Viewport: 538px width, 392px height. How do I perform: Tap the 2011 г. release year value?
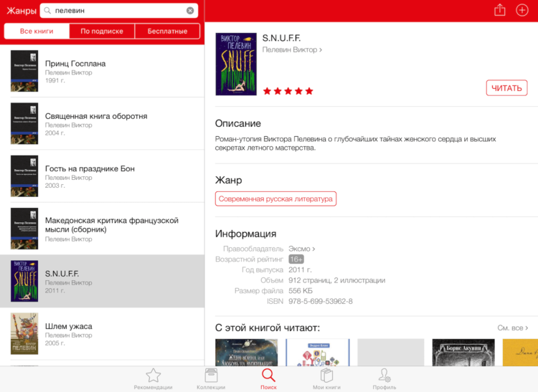301,269
